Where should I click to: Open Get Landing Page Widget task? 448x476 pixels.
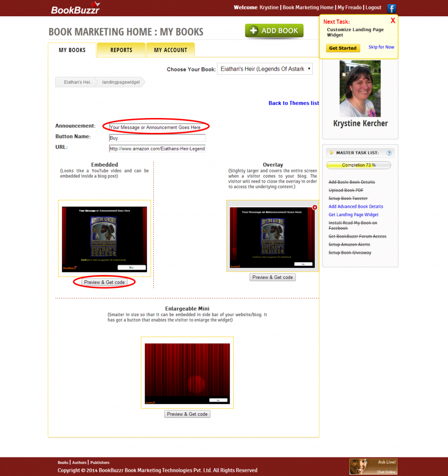click(354, 215)
